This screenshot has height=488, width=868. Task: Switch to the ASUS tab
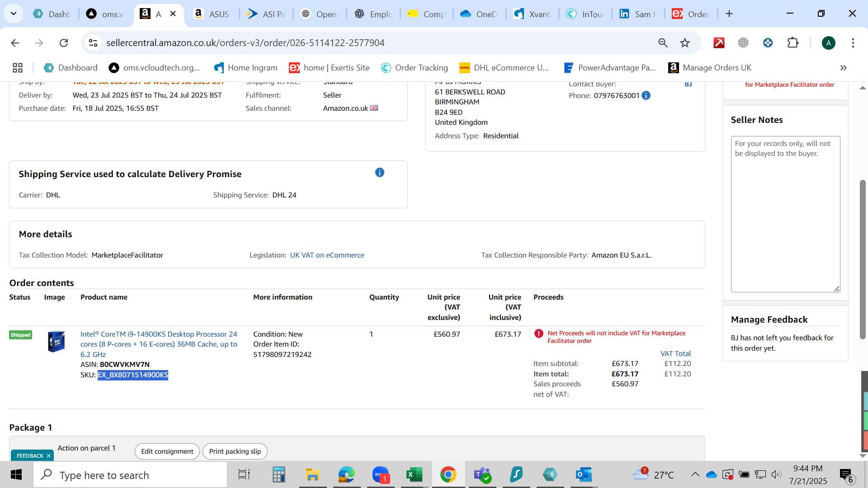(212, 14)
